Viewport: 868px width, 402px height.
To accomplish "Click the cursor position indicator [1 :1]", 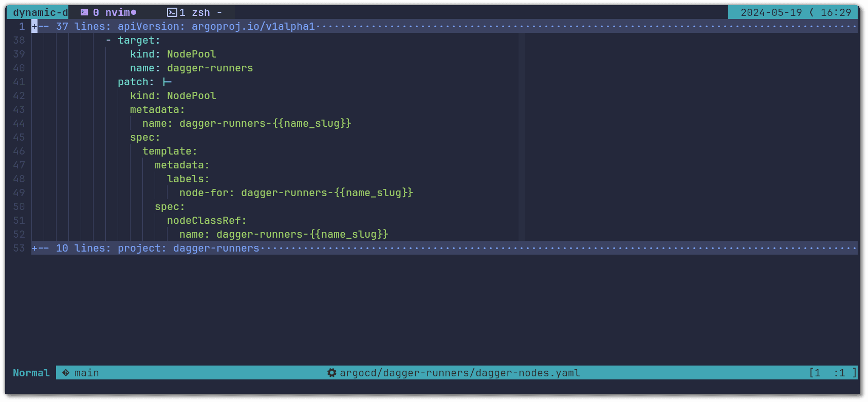I will [833, 373].
